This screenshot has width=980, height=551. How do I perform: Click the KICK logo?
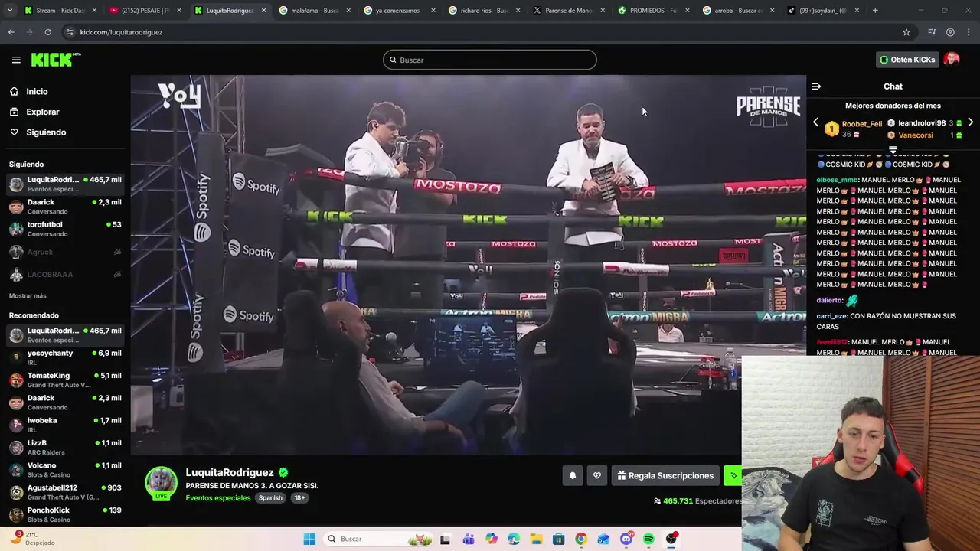pyautogui.click(x=55, y=60)
